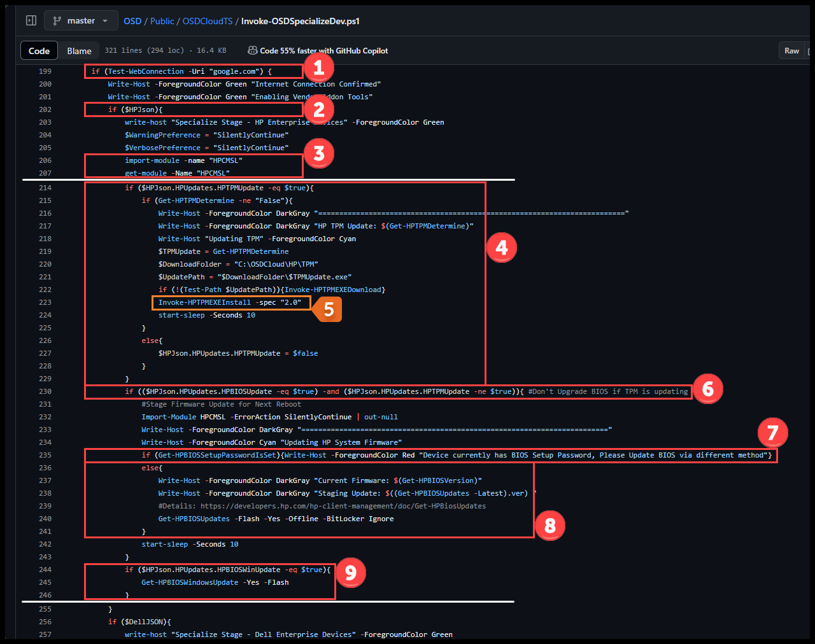Select line number 230
This screenshot has width=815, height=644.
(x=45, y=391)
